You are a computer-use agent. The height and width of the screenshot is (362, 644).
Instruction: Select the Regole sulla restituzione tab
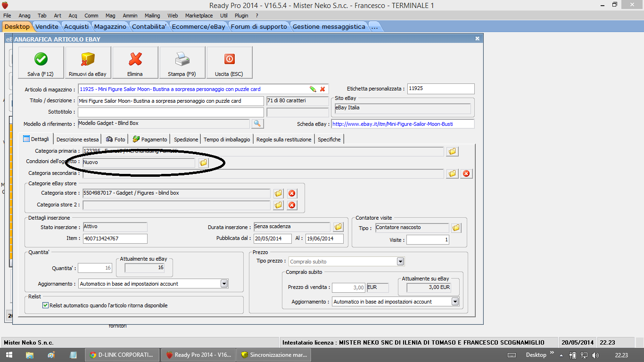(284, 140)
